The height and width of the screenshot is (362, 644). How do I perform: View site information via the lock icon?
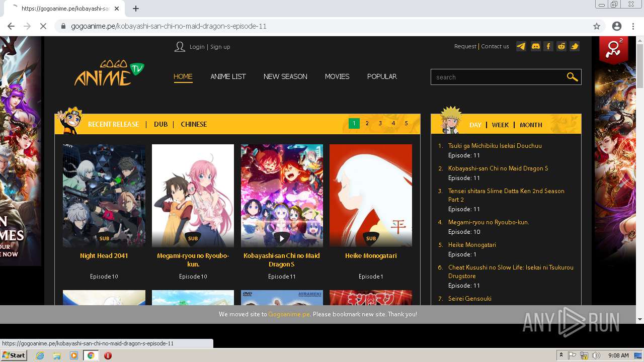point(63,26)
